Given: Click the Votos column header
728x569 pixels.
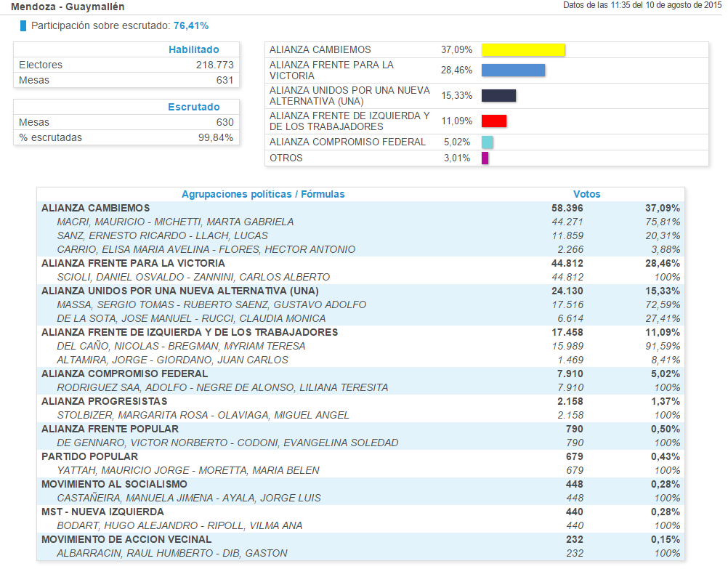Looking at the screenshot, I should [587, 194].
